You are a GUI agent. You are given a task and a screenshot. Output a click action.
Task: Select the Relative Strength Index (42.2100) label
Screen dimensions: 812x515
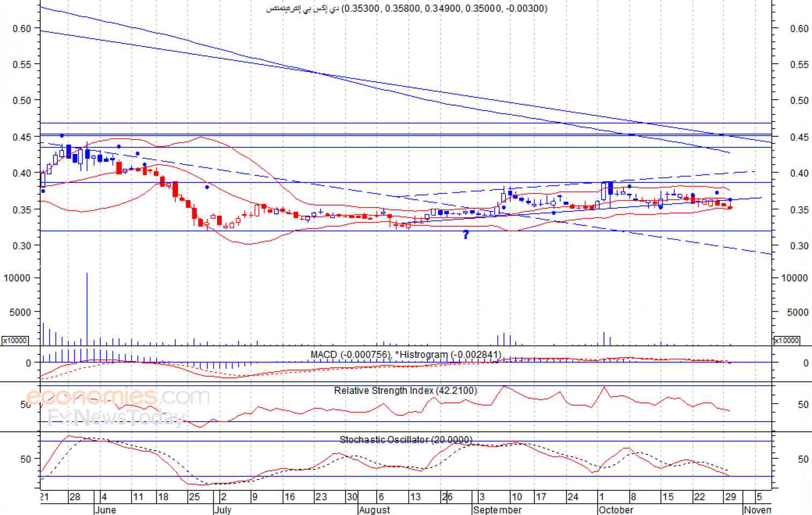(406, 391)
